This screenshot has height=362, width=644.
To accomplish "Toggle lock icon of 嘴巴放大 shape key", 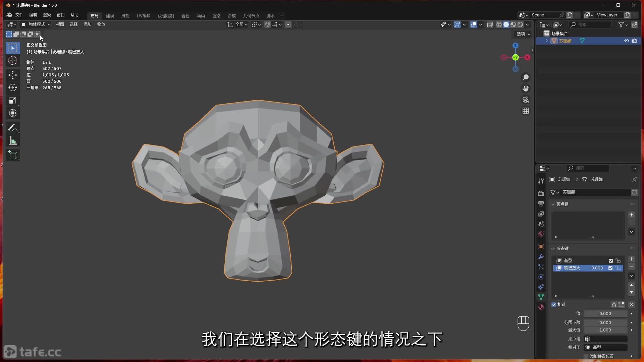I will coord(618,268).
